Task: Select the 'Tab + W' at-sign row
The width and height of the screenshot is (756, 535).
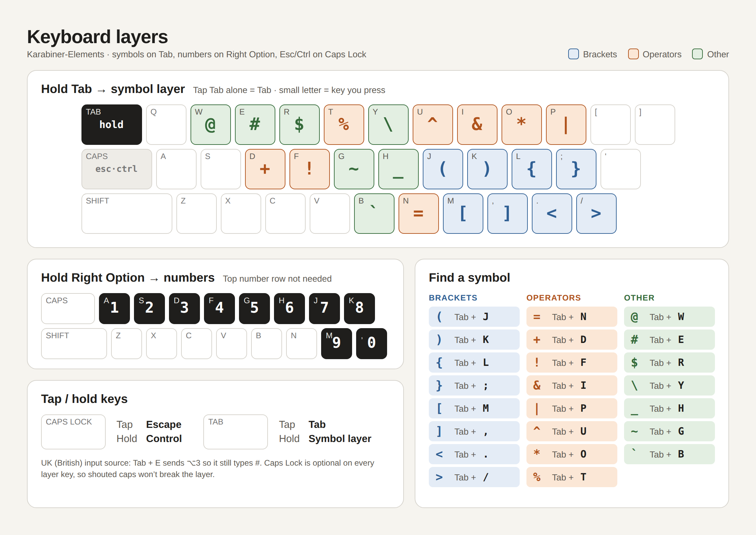Action: click(669, 317)
